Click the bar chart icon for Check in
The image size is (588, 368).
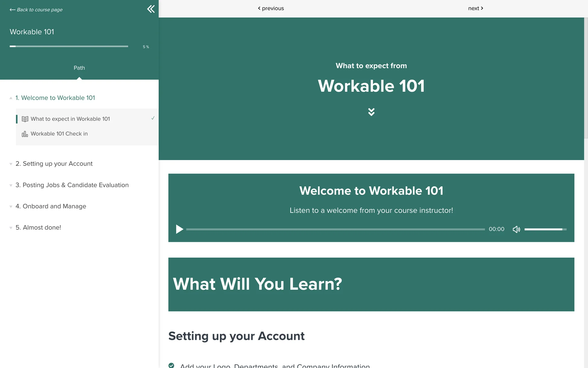point(25,134)
